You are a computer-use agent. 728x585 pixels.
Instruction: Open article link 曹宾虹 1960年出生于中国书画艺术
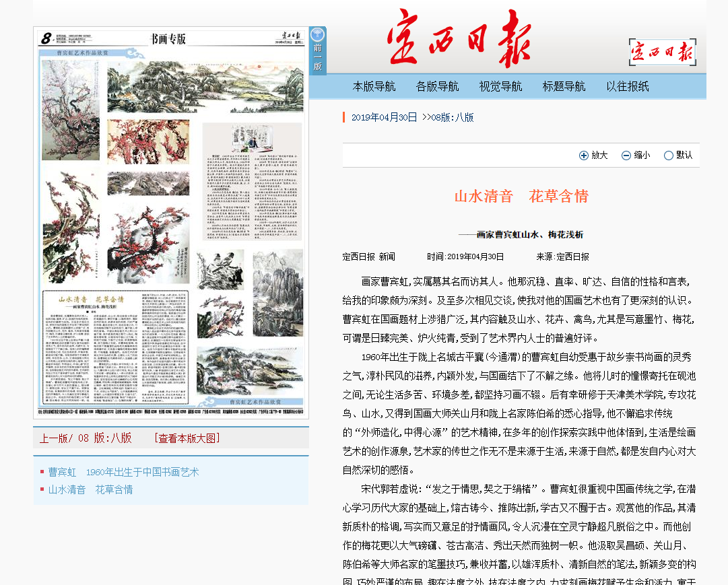click(123, 472)
